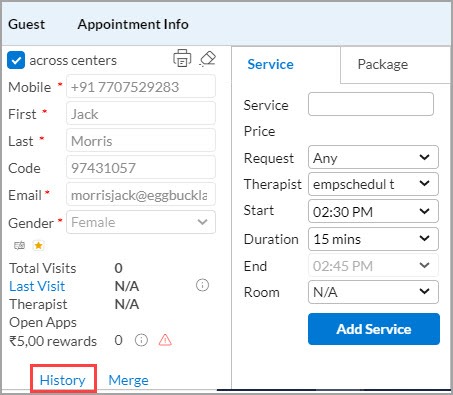Viewport: 453px width, 395px height.
Task: Select the Service tab
Action: click(270, 65)
